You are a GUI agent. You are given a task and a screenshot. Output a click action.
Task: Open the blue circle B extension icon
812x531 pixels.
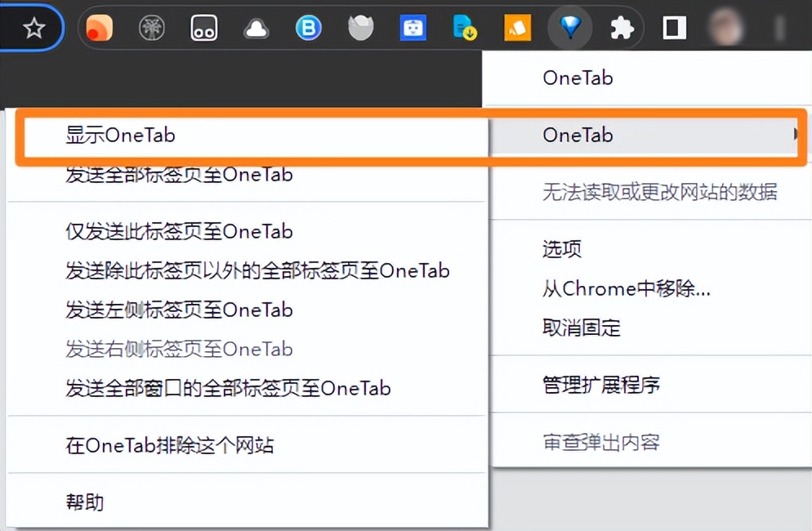[309, 28]
